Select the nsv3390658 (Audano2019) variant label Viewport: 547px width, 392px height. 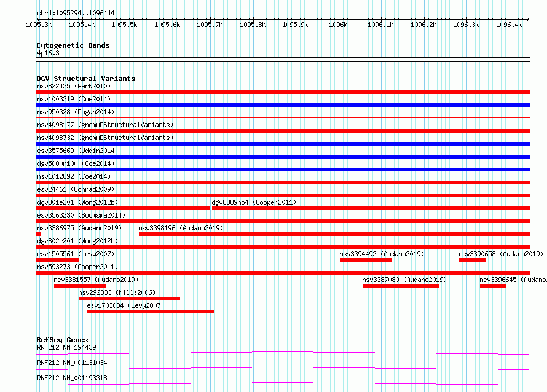[501, 254]
